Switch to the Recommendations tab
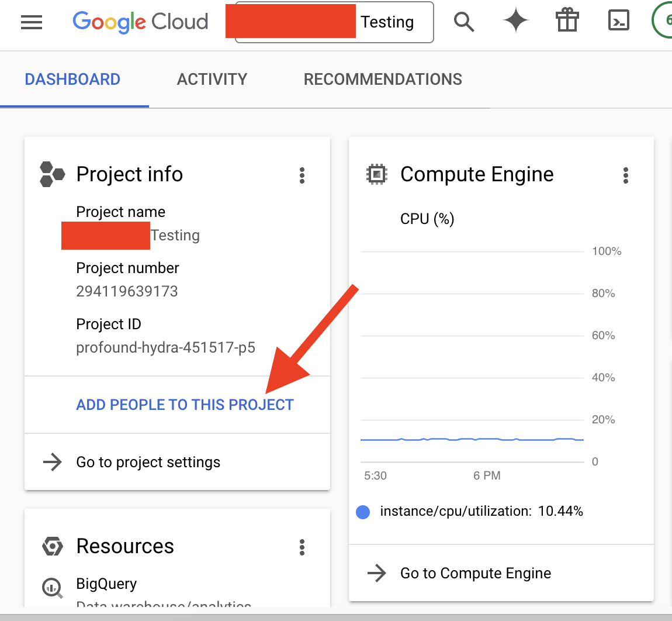 pos(383,80)
